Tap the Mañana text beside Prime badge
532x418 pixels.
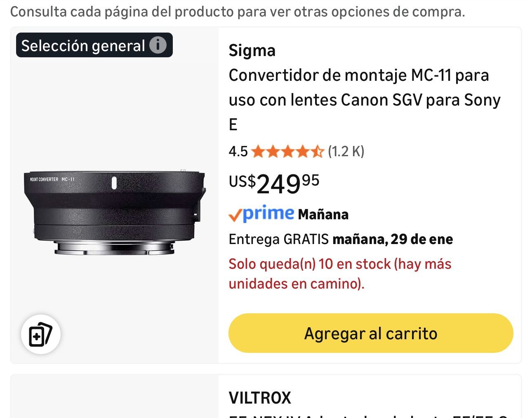tap(324, 214)
